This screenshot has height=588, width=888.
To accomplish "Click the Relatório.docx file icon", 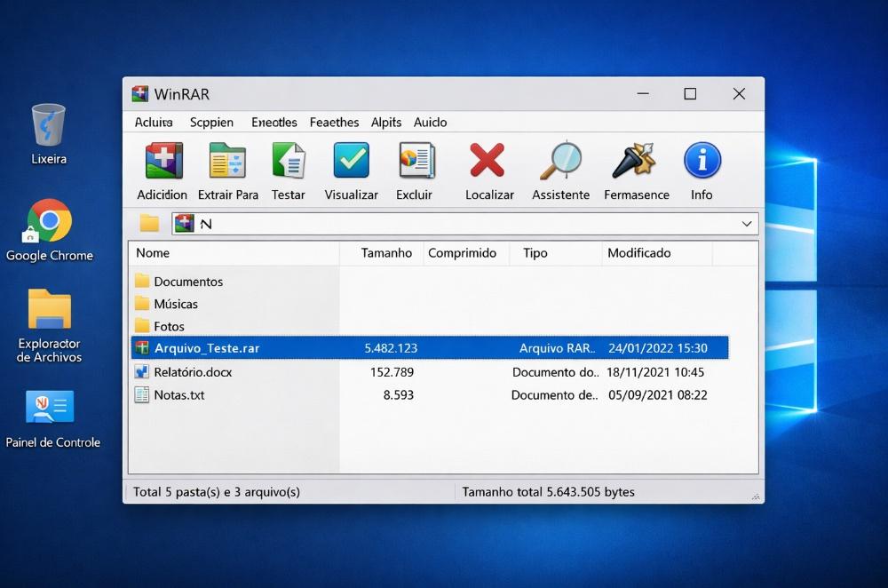I will (x=141, y=371).
